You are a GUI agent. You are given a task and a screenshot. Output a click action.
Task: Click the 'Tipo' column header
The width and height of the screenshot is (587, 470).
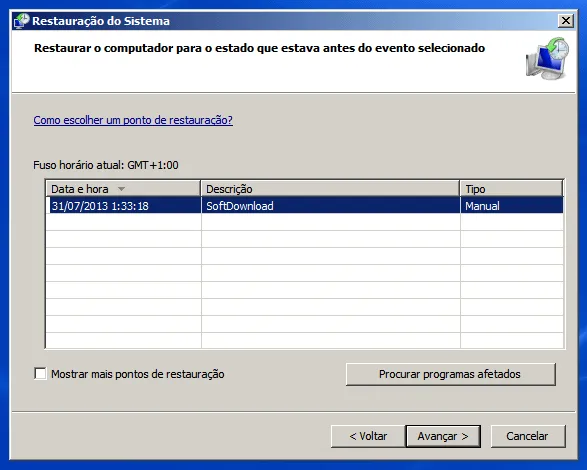tap(511, 189)
